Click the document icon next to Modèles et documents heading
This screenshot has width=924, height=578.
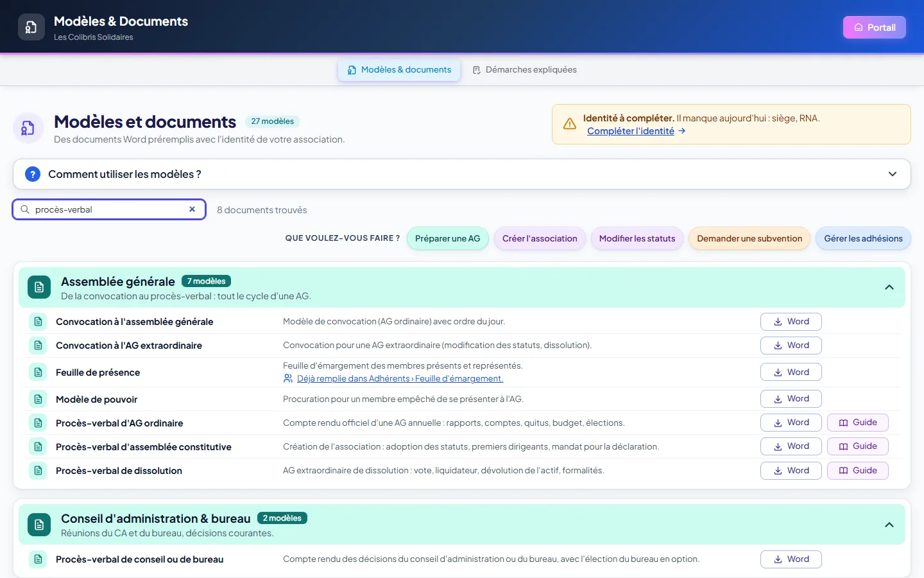[x=28, y=128]
